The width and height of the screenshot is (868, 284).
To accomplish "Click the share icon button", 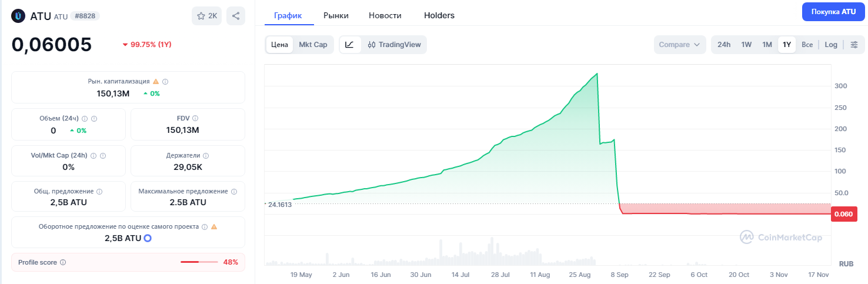I will point(236,16).
